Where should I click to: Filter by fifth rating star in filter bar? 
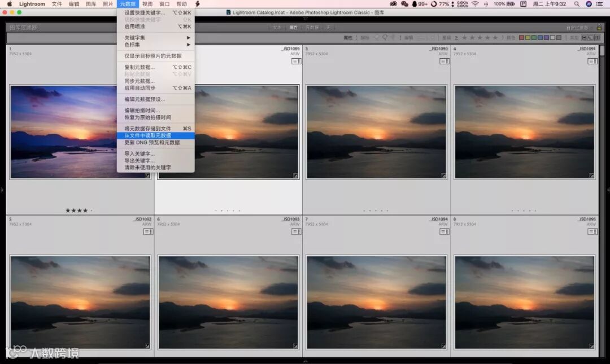[x=495, y=38]
